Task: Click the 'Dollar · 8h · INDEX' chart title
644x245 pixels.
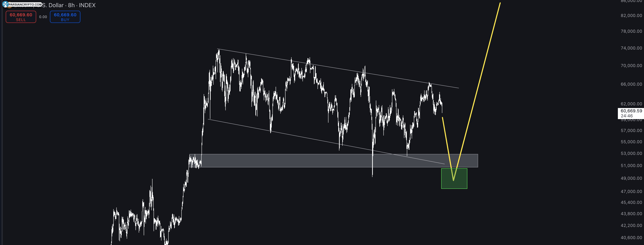Action: (72, 5)
